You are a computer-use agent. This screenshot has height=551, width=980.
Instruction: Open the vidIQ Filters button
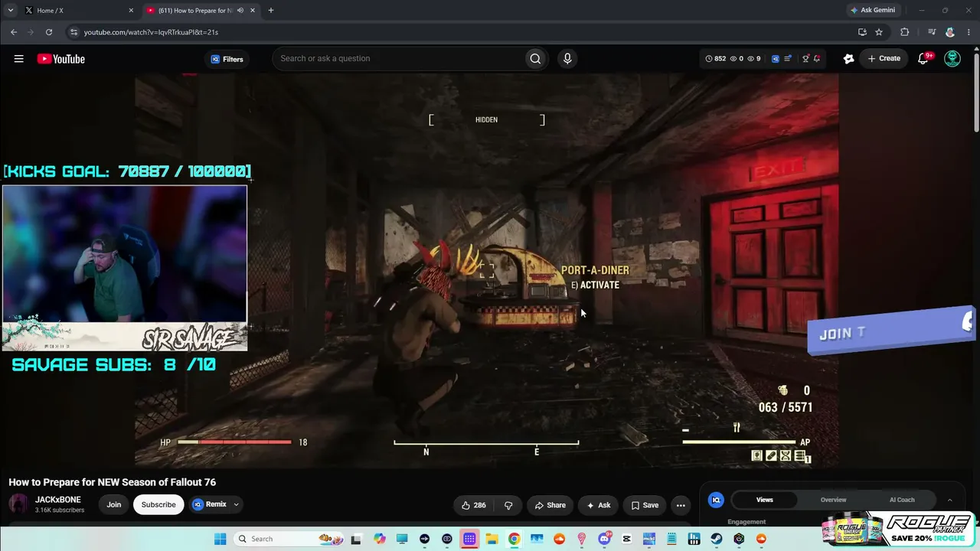[227, 59]
